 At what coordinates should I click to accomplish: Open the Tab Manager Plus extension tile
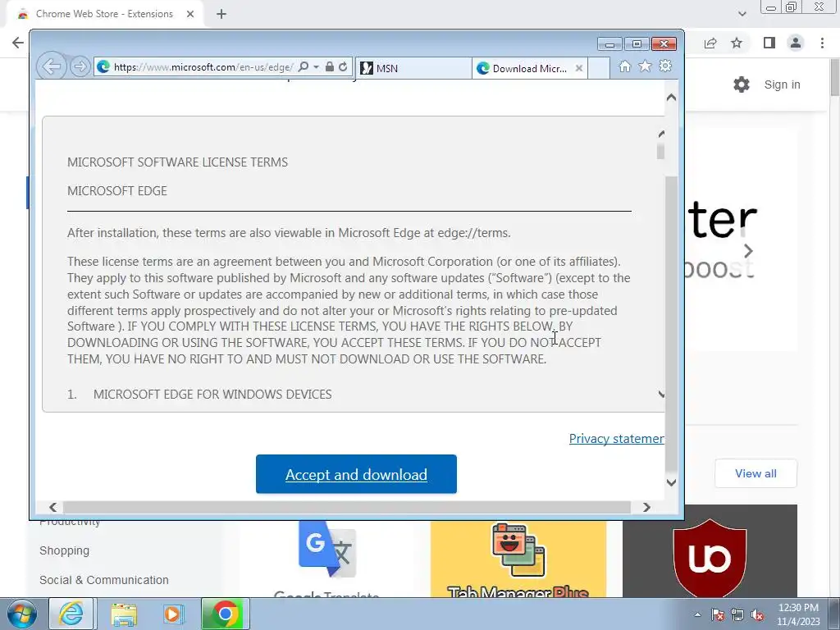[518, 559]
